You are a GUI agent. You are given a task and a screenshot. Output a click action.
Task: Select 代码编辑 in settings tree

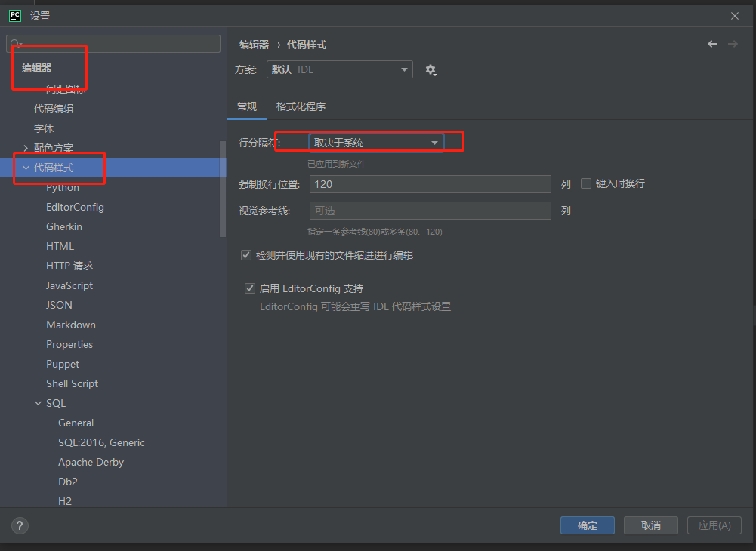[x=54, y=109]
